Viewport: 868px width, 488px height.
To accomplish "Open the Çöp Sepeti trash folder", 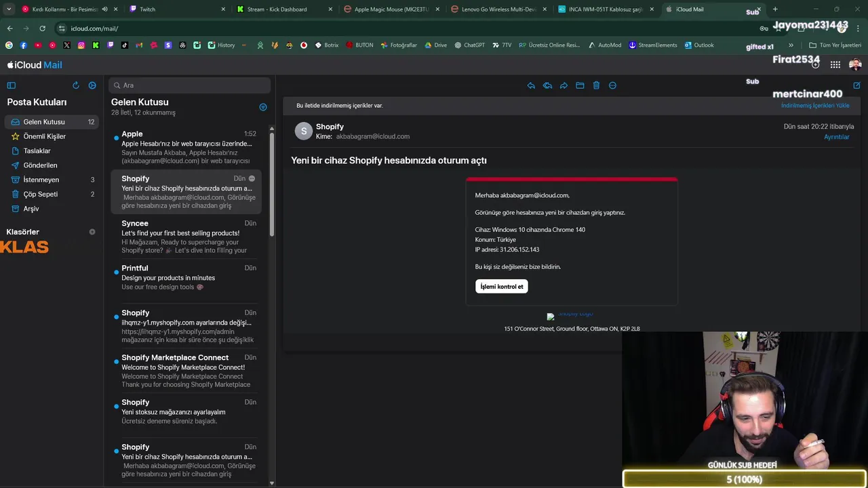I will [x=52, y=194].
